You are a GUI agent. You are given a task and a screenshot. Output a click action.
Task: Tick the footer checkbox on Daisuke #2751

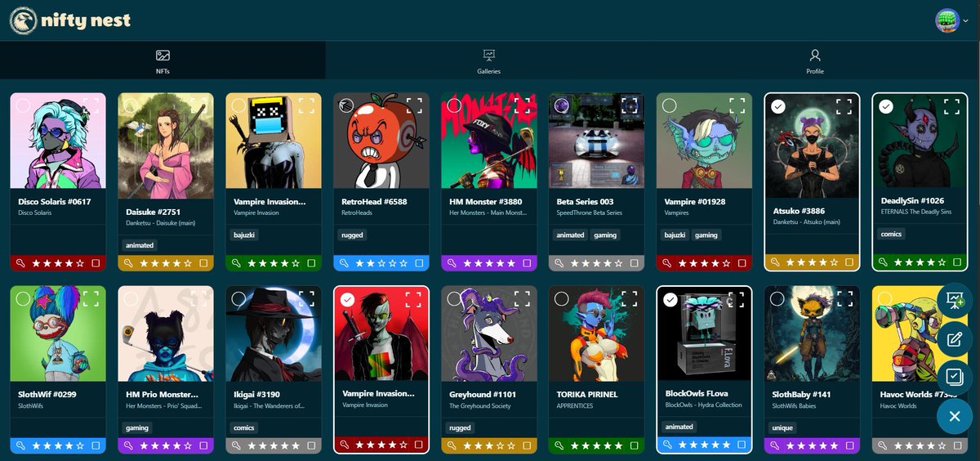click(203, 263)
